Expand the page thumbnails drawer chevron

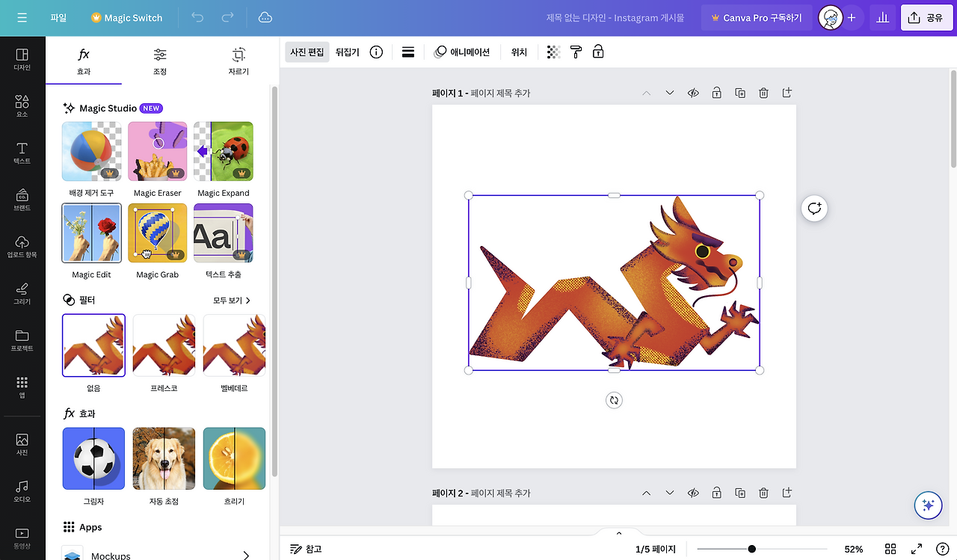pyautogui.click(x=618, y=533)
